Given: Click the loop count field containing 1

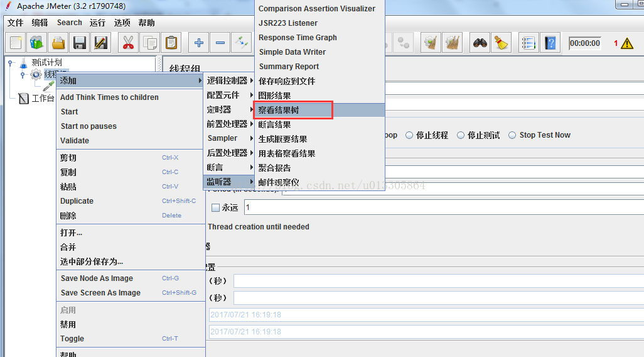Looking at the screenshot, I should [444, 207].
